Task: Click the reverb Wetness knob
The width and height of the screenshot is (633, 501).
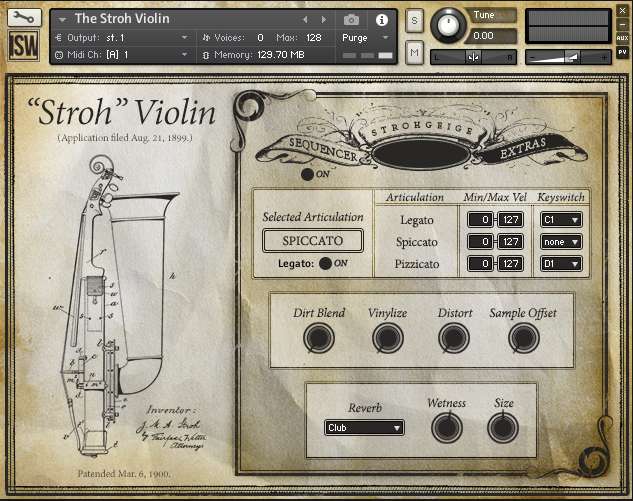Action: 446,428
